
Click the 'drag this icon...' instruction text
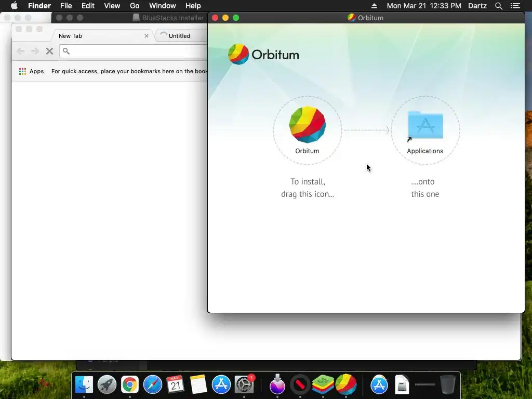pyautogui.click(x=308, y=194)
